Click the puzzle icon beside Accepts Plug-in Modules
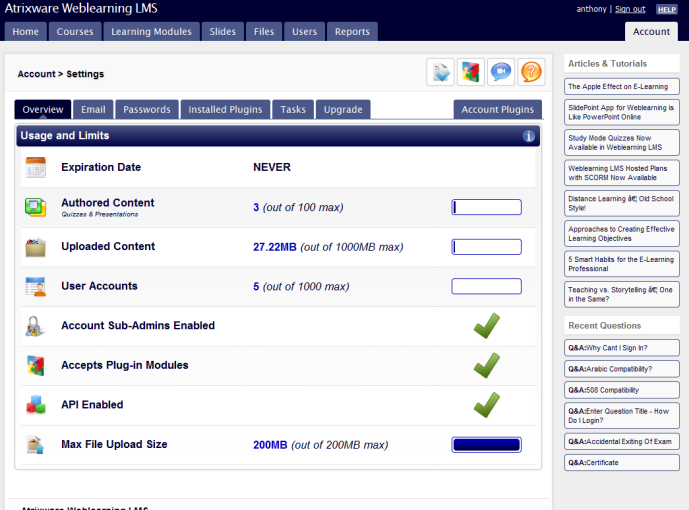This screenshot has width=689, height=510. 36,365
